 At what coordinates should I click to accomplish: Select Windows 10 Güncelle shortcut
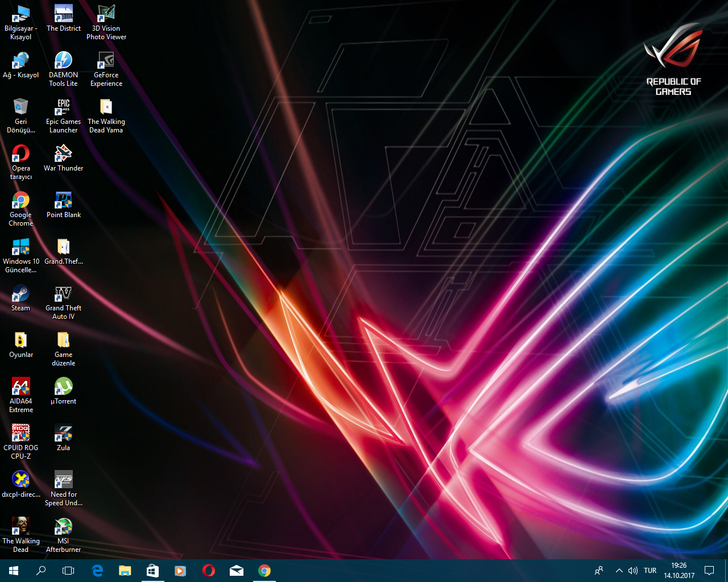point(21,256)
